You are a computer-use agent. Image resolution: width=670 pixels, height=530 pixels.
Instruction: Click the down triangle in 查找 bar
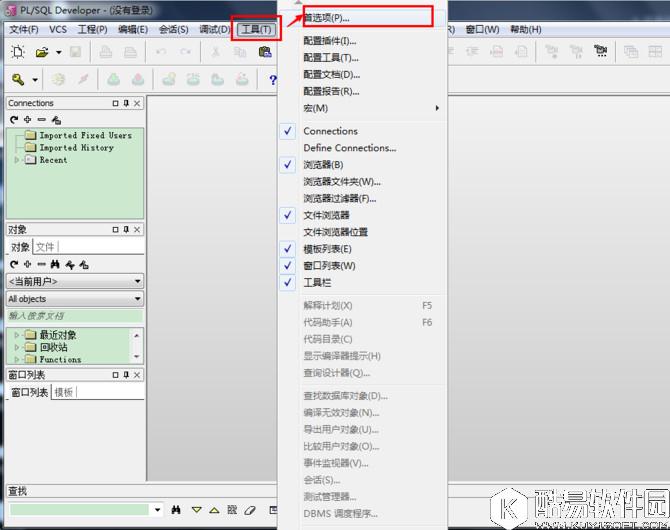pyautogui.click(x=197, y=509)
